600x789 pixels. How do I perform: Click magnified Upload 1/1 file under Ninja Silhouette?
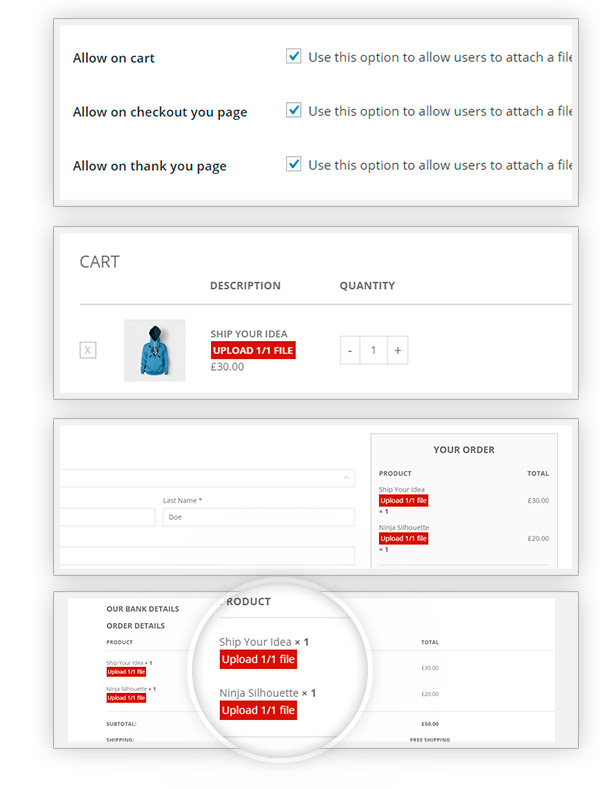[x=258, y=710]
